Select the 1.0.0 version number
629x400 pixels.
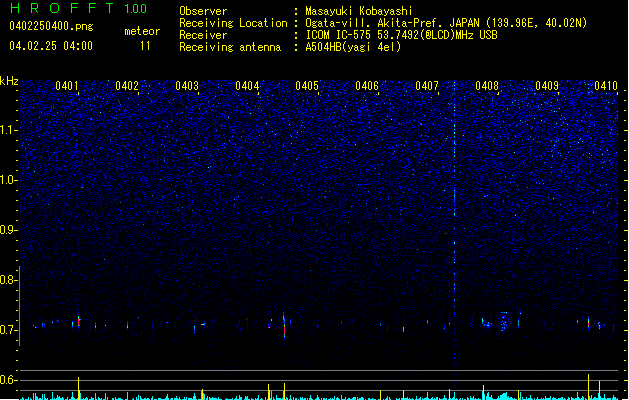coord(136,9)
